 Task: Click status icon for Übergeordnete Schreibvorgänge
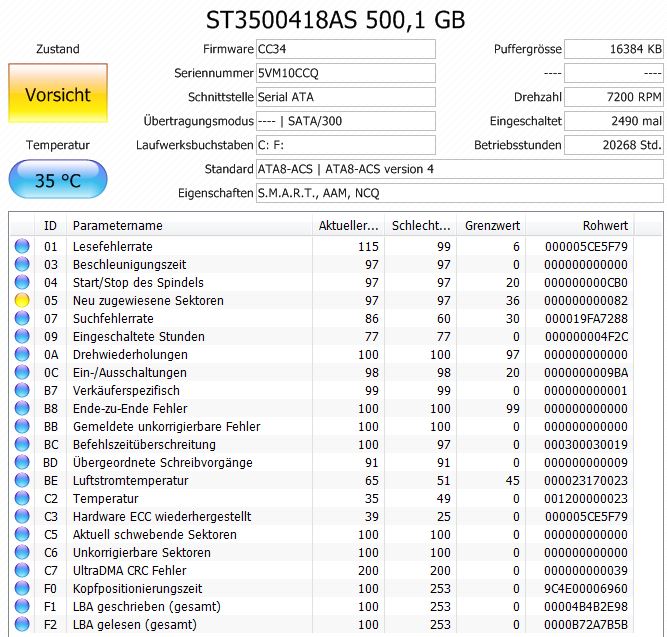pyautogui.click(x=22, y=462)
